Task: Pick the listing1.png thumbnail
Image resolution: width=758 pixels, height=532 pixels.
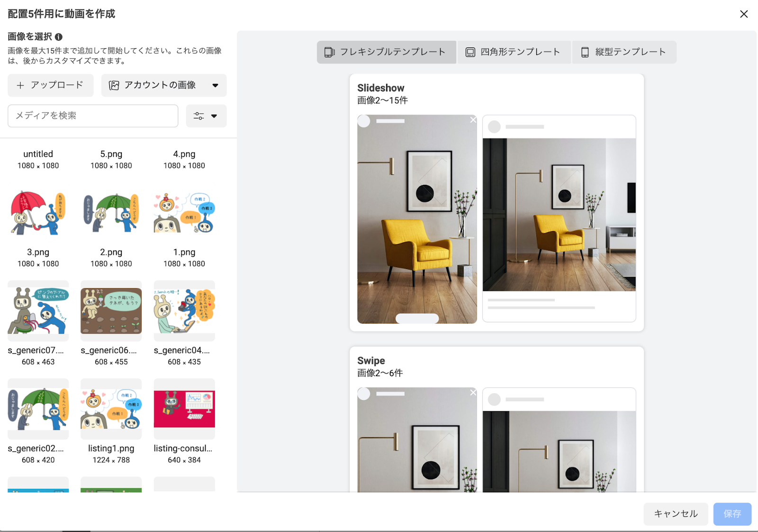Action: pyautogui.click(x=111, y=409)
